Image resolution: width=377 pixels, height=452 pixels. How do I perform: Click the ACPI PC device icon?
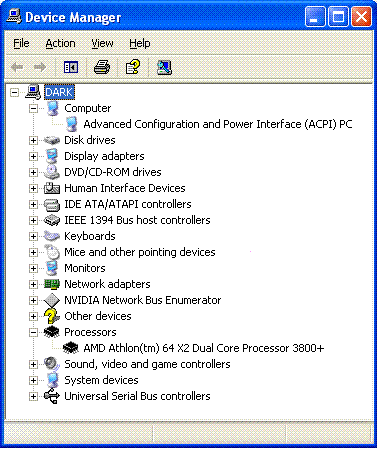pos(71,124)
